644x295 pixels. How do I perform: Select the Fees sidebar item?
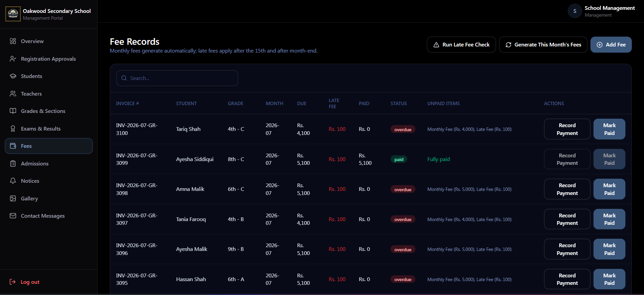(x=49, y=146)
